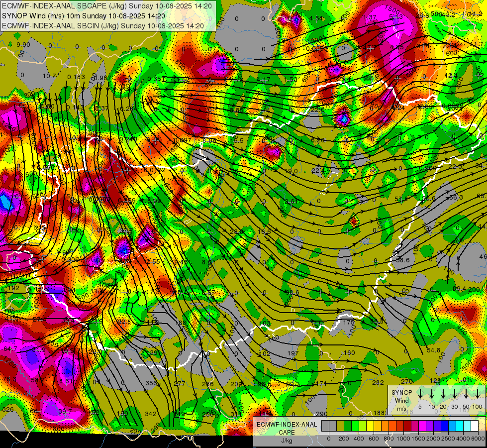
Task: Click the map value 57.8
Action: pyautogui.click(x=401, y=199)
